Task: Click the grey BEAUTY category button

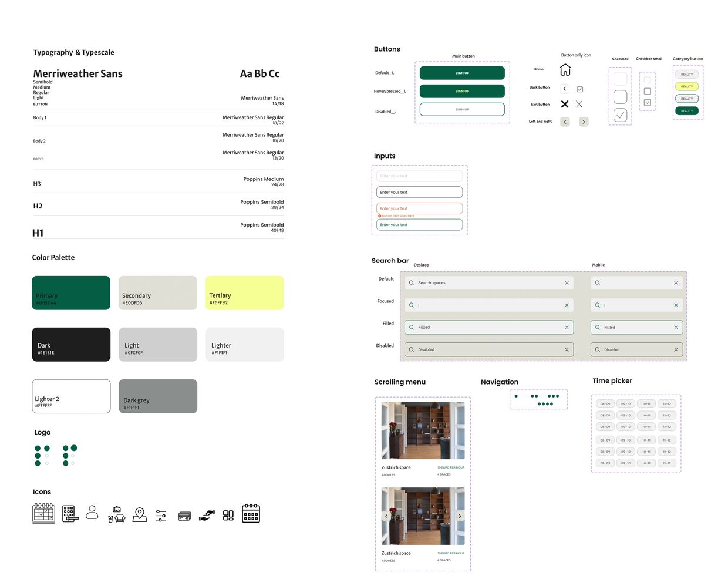Action: [x=687, y=75]
